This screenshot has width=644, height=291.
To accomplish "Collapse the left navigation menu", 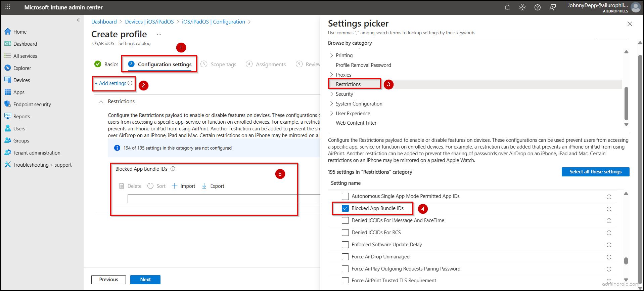I will coord(78,20).
